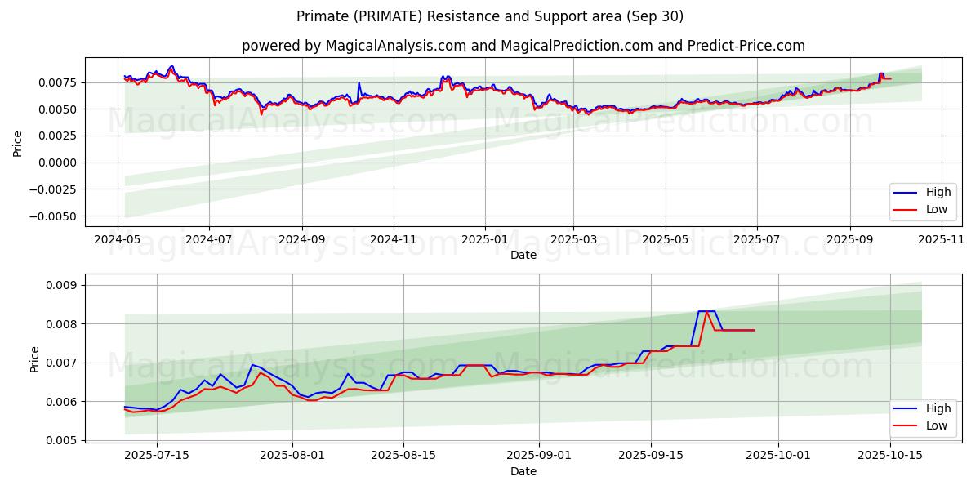
Task: Click the '0.009' price tick on lower chart
Action: (63, 285)
